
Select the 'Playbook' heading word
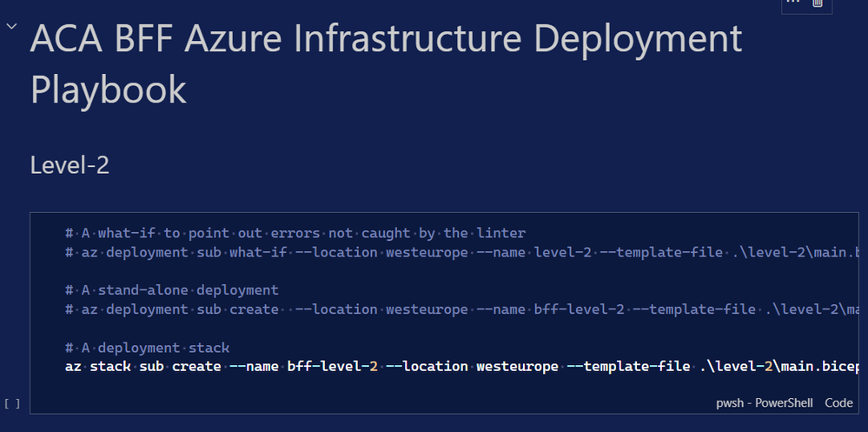[x=108, y=90]
